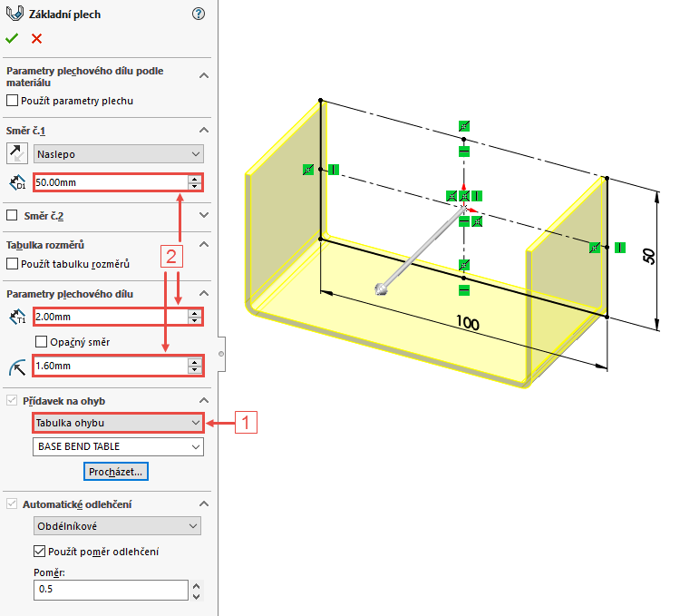Decrease depth with the 50.00mm down spinner
This screenshot has height=616, width=680.
coord(195,186)
